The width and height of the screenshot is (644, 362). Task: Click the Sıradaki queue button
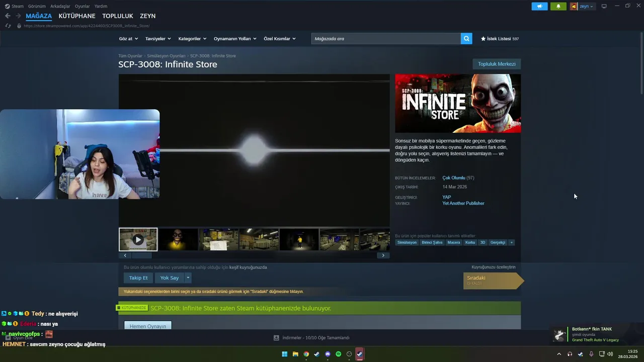tap(493, 281)
